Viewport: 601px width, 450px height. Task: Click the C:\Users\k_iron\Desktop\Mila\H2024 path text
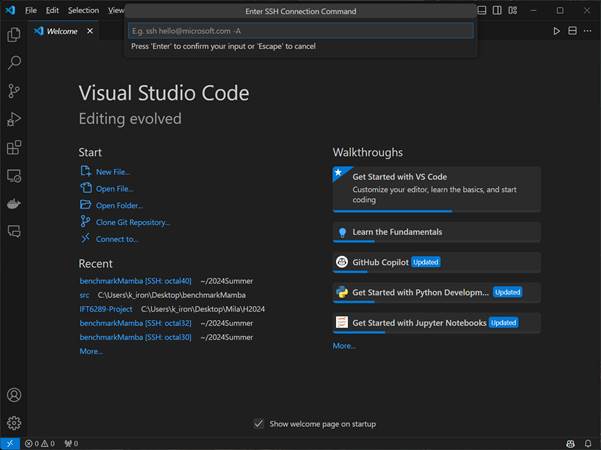pos(203,309)
